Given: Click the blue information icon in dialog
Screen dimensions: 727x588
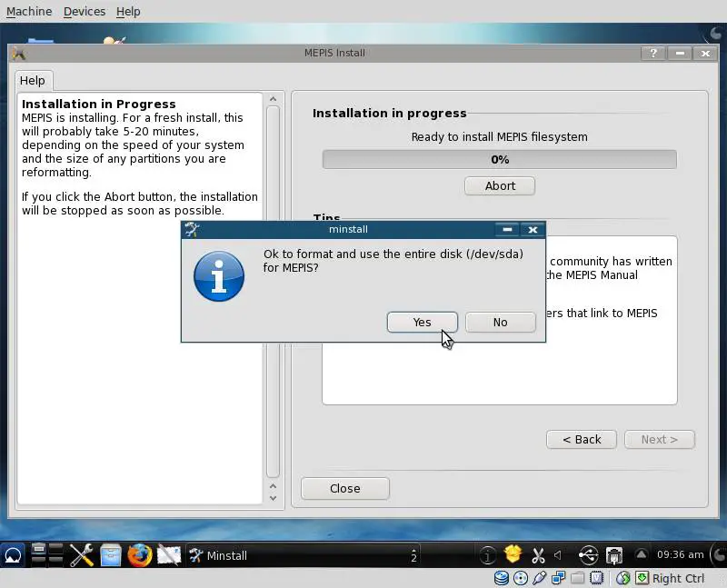Looking at the screenshot, I should (x=219, y=276).
